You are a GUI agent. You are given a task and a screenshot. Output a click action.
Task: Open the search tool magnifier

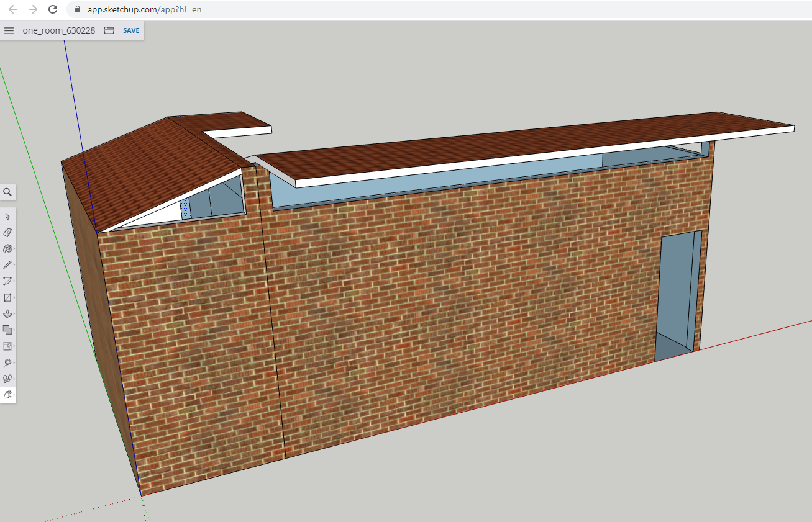[x=7, y=192]
